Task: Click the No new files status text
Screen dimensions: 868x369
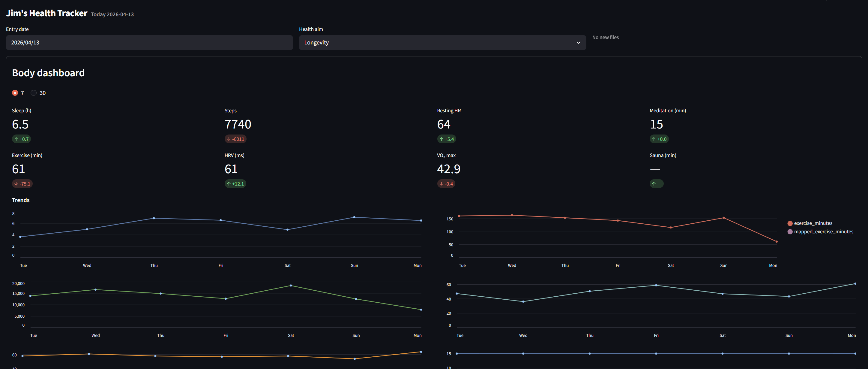Action: [x=606, y=38]
